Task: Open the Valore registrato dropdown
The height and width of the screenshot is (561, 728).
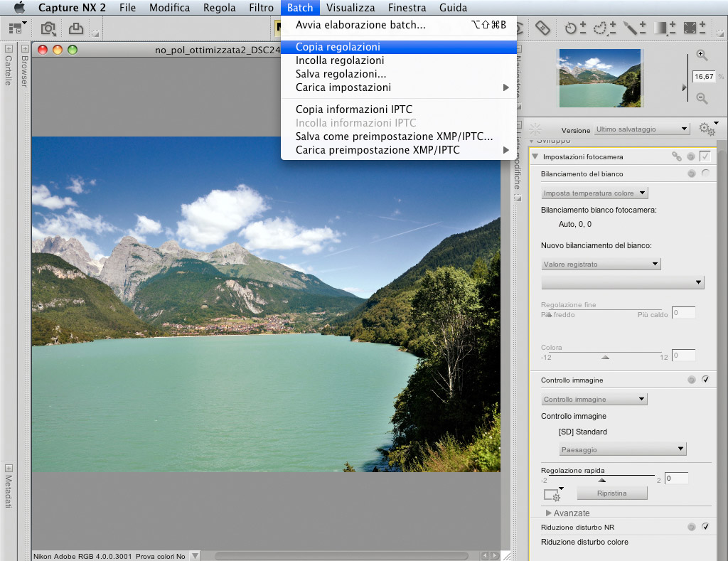Action: (601, 264)
